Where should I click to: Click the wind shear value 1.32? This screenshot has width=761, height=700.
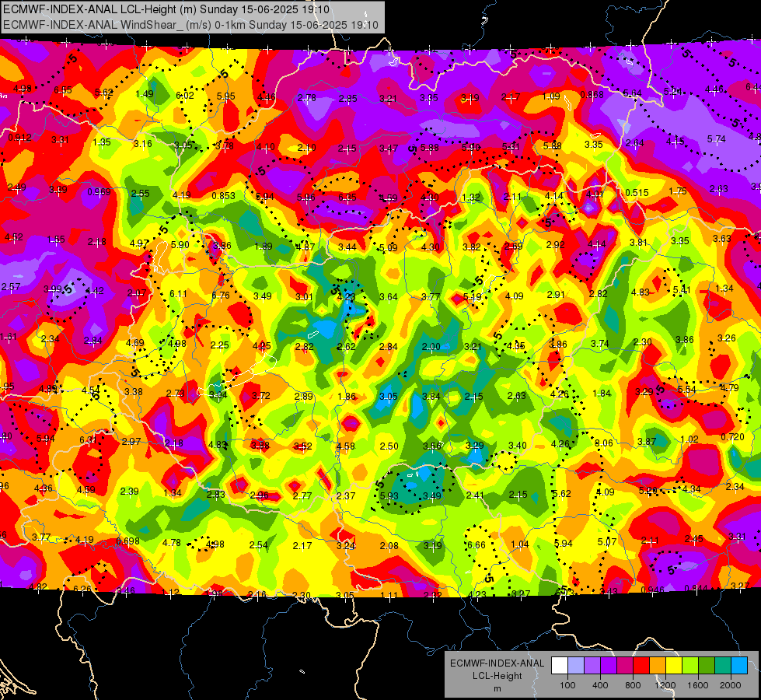pyautogui.click(x=471, y=198)
